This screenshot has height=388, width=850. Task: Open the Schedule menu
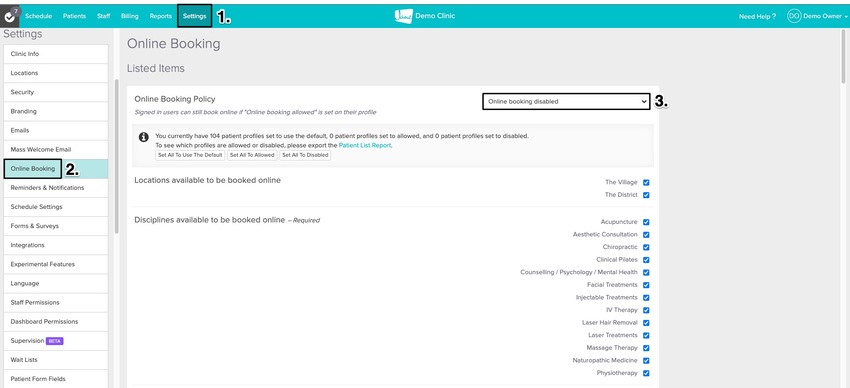(38, 16)
